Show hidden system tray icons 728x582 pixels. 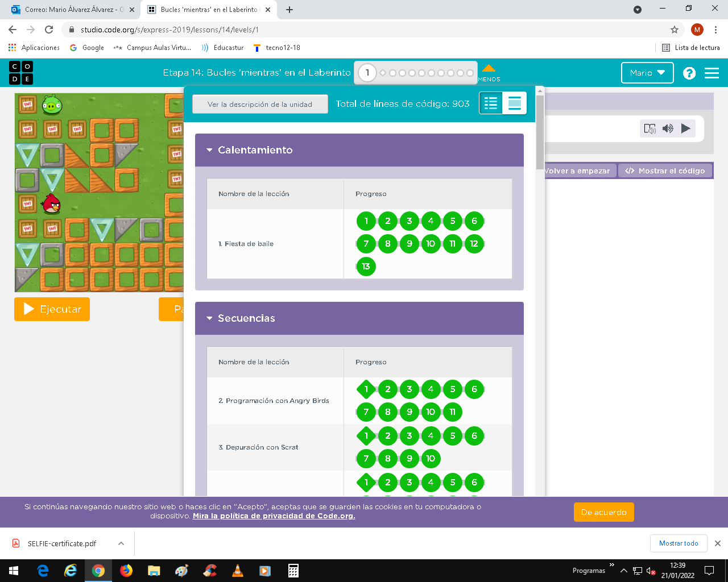[624, 571]
